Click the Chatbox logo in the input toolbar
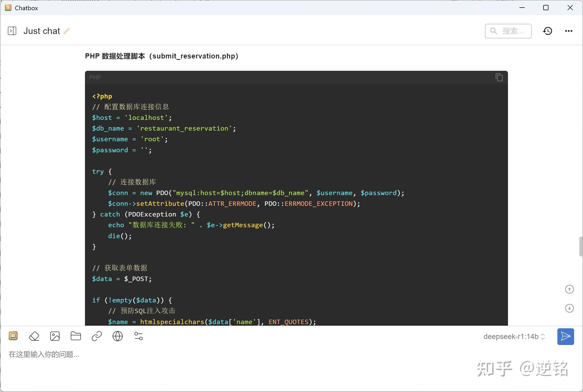Image resolution: width=583 pixels, height=392 pixels. (x=13, y=336)
